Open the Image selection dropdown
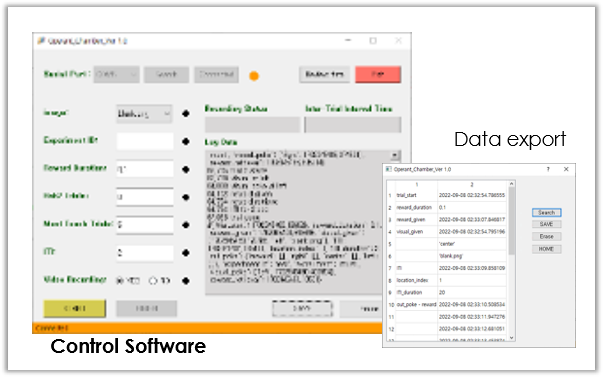 (x=144, y=114)
